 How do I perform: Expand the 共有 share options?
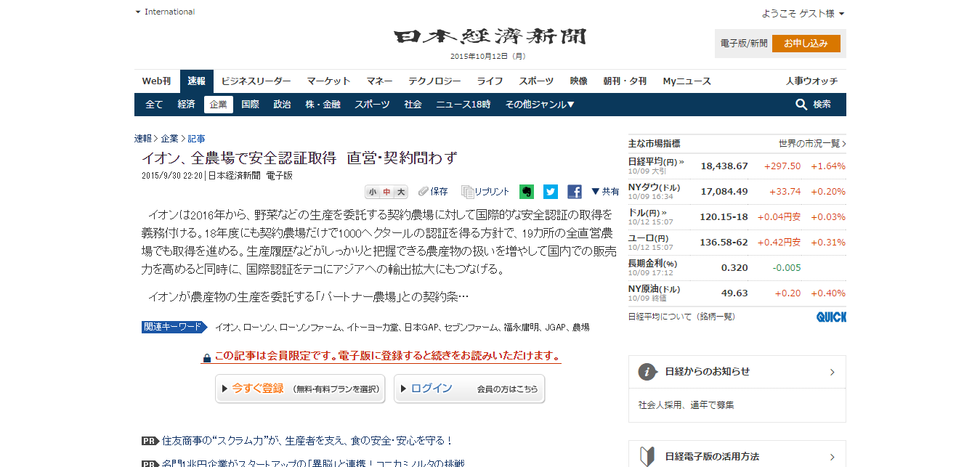(605, 192)
